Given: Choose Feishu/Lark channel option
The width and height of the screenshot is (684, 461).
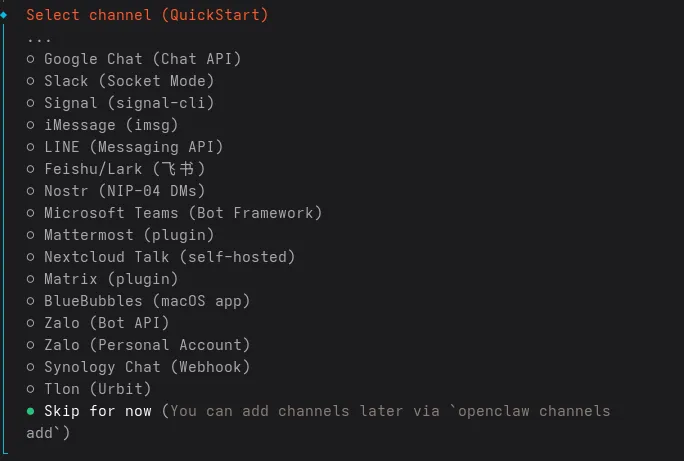Looking at the screenshot, I should [124, 169].
